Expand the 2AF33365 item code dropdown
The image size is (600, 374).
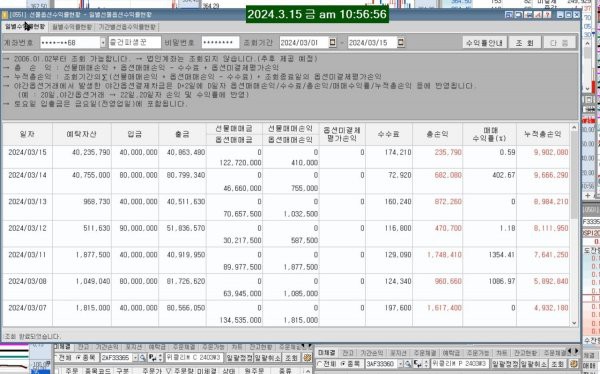point(135,358)
